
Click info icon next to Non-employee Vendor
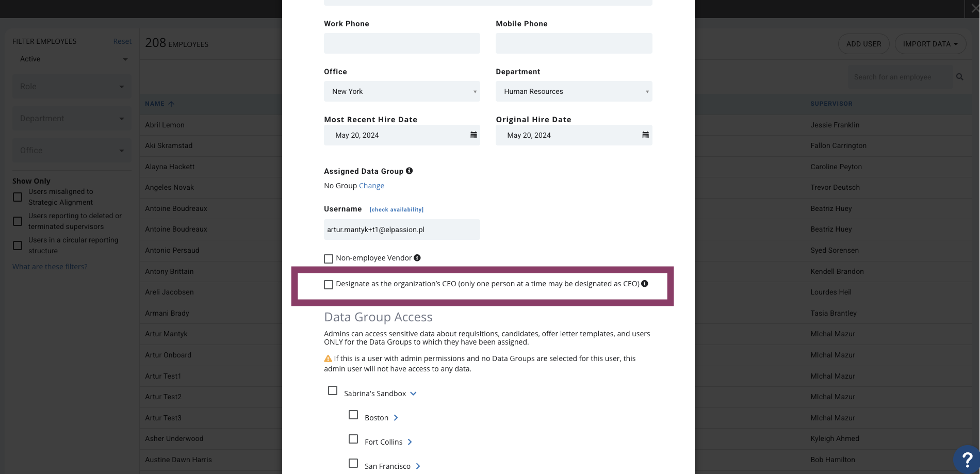417,258
